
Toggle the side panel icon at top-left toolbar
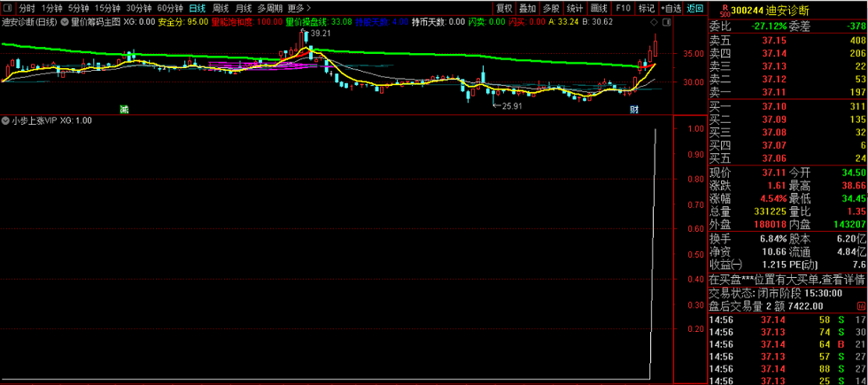click(x=6, y=8)
